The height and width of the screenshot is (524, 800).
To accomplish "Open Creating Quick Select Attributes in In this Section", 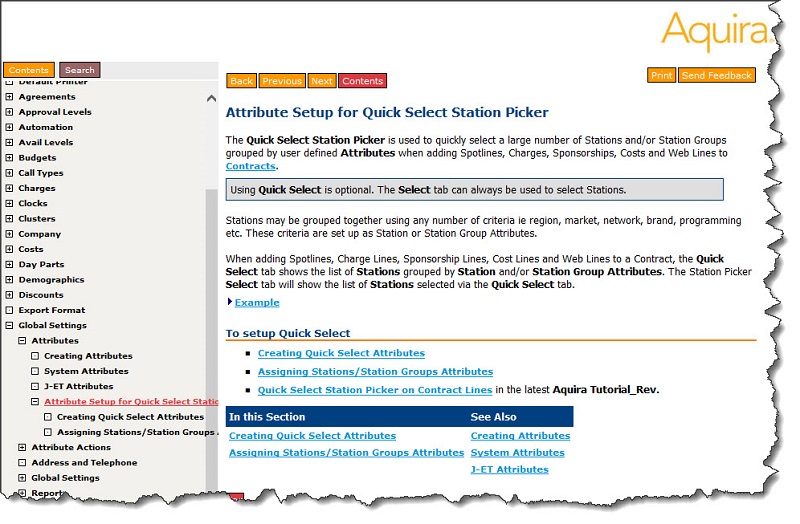I will point(312,436).
